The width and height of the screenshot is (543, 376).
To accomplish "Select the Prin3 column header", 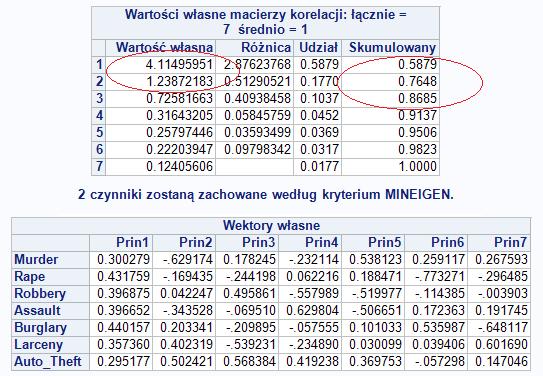I will [258, 242].
